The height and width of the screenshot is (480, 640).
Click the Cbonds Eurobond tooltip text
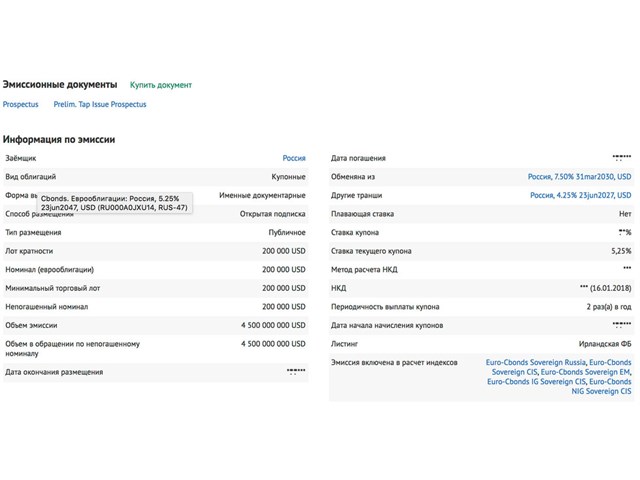pos(114,203)
